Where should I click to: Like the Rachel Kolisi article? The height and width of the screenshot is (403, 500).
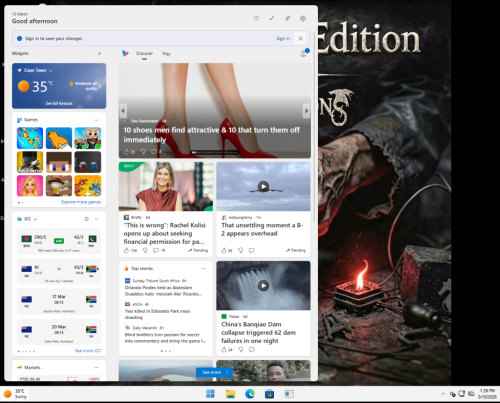click(x=126, y=250)
